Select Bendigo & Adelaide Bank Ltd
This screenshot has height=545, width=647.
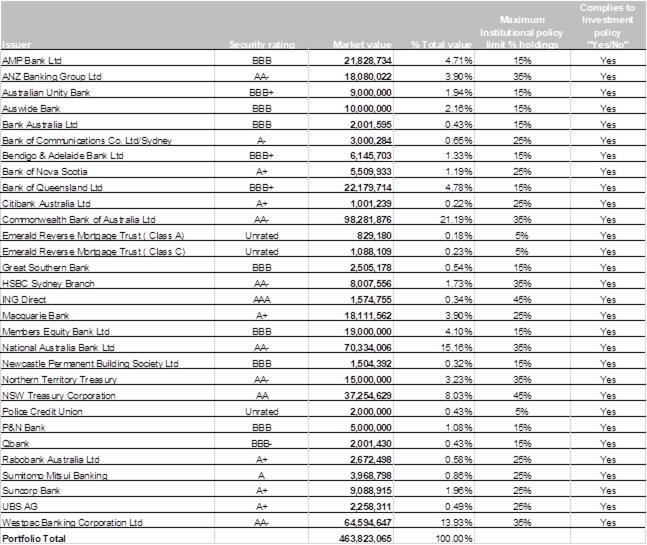[63, 156]
